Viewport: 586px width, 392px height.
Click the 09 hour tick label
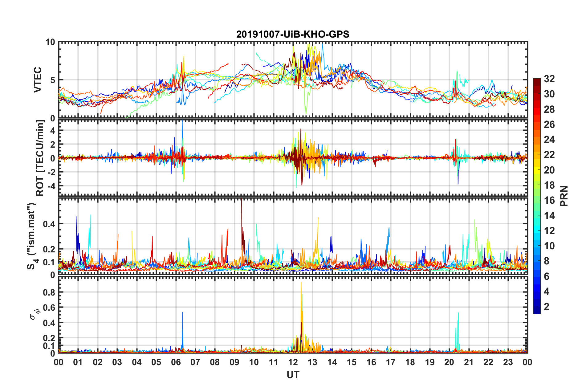tap(234, 362)
